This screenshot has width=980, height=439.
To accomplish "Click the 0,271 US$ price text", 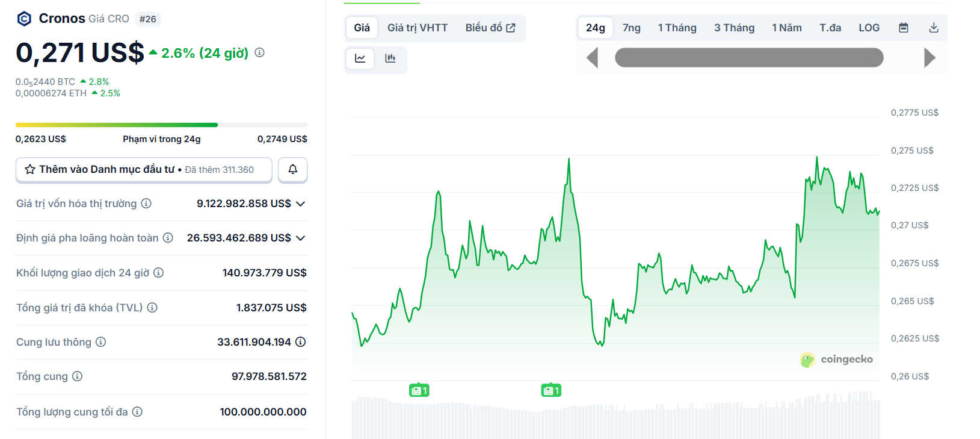I will (x=80, y=53).
